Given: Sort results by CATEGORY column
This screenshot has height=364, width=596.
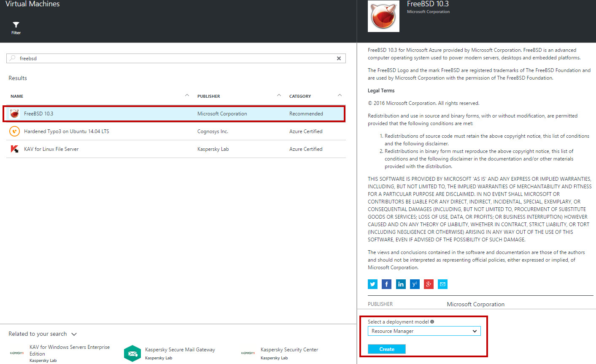Looking at the screenshot, I should tap(300, 96).
